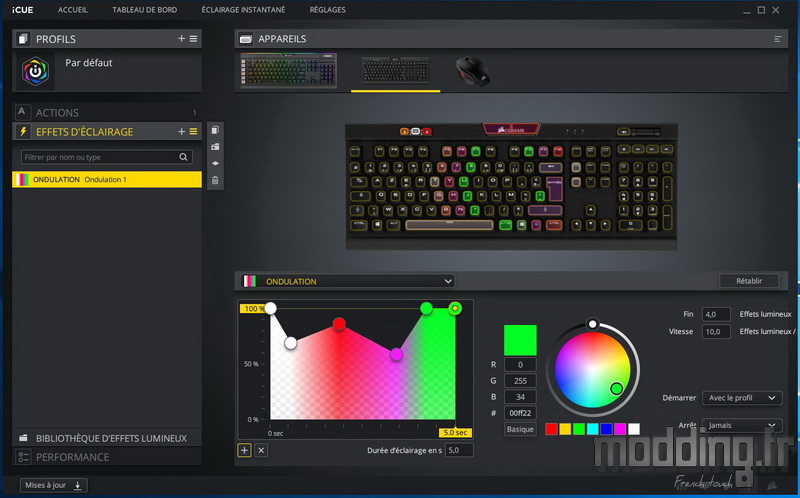Click the large green current color preview

click(520, 340)
